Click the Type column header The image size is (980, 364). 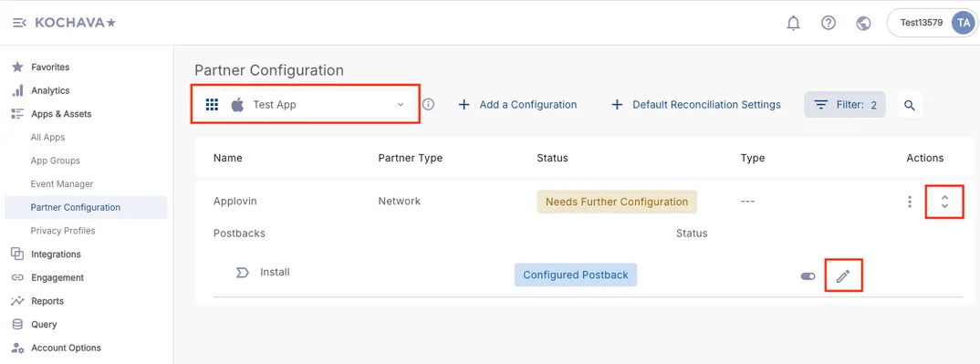click(753, 158)
